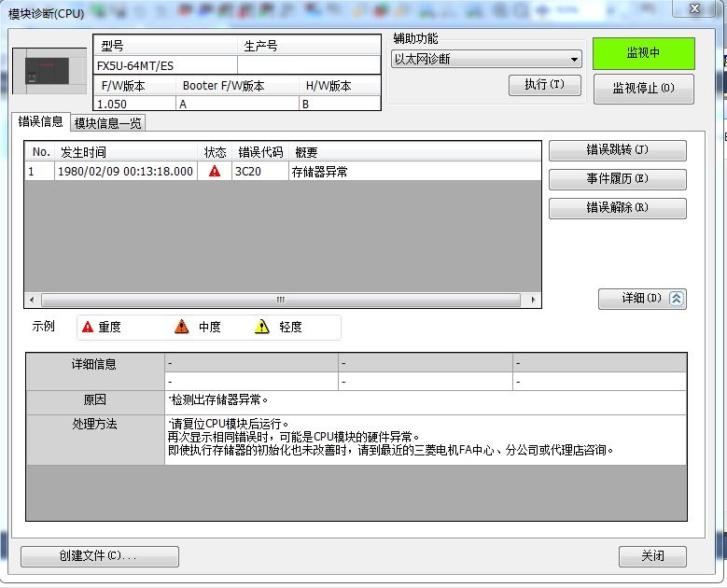Click 创建文件 to create a file
The image size is (727, 588).
coord(99,556)
